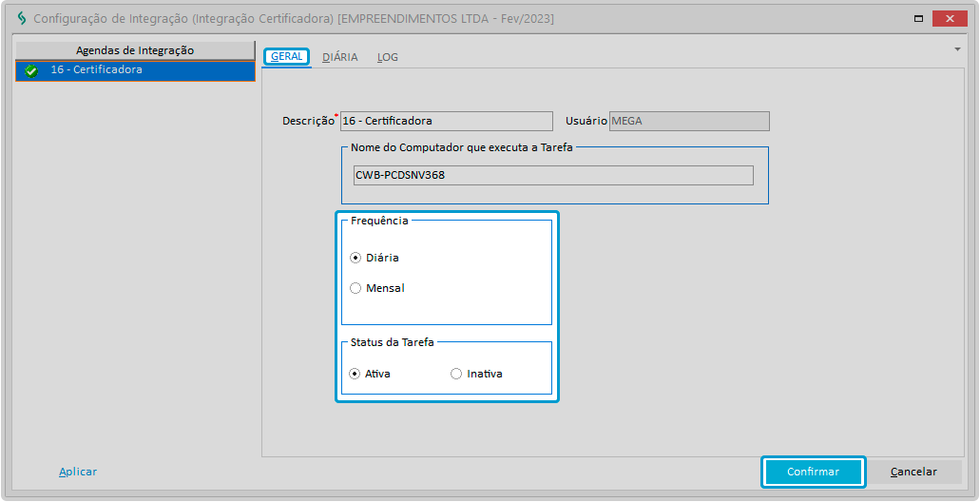Click the green check icon beside 16 - Certificadora
980x502 pixels.
(30, 71)
